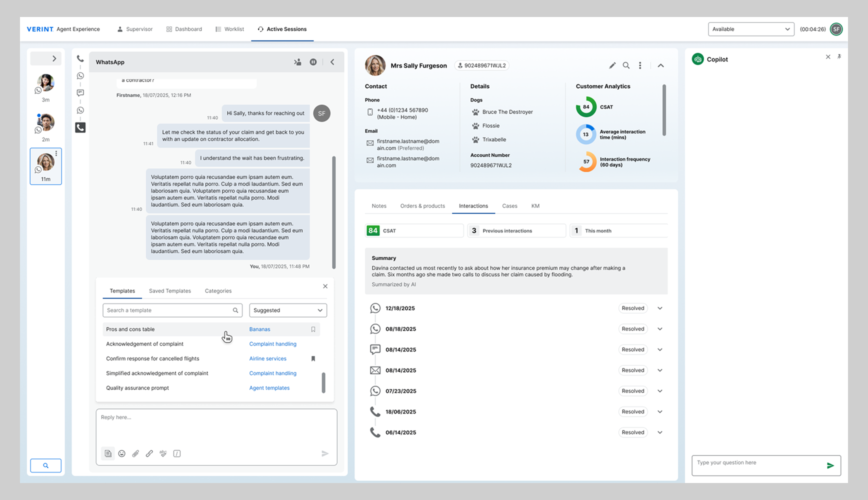The width and height of the screenshot is (868, 500).
Task: Click the search magnifier beside customer name
Action: [x=626, y=65]
